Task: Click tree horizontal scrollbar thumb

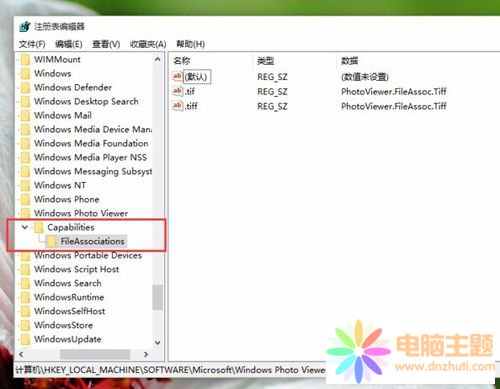Action: 95,354
